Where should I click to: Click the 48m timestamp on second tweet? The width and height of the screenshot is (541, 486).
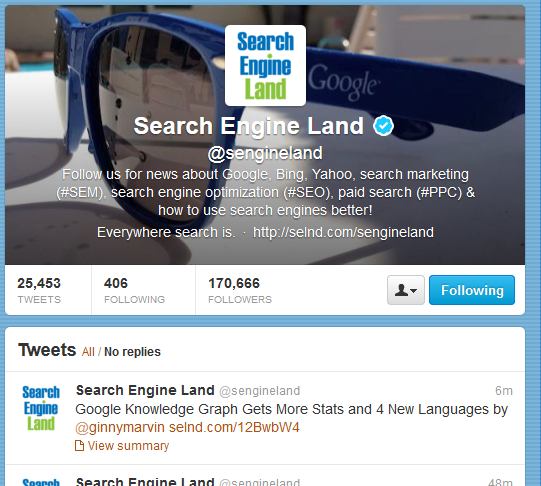click(501, 482)
